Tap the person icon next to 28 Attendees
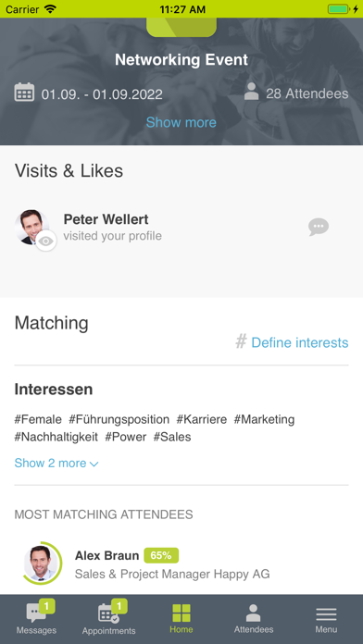The width and height of the screenshot is (363, 644). coord(251,92)
